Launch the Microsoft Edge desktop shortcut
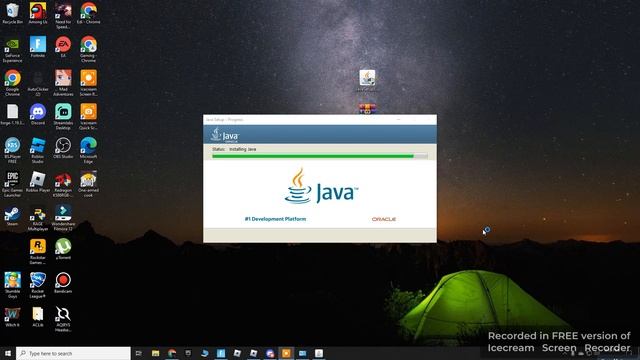This screenshot has height=360, width=640. (88, 150)
